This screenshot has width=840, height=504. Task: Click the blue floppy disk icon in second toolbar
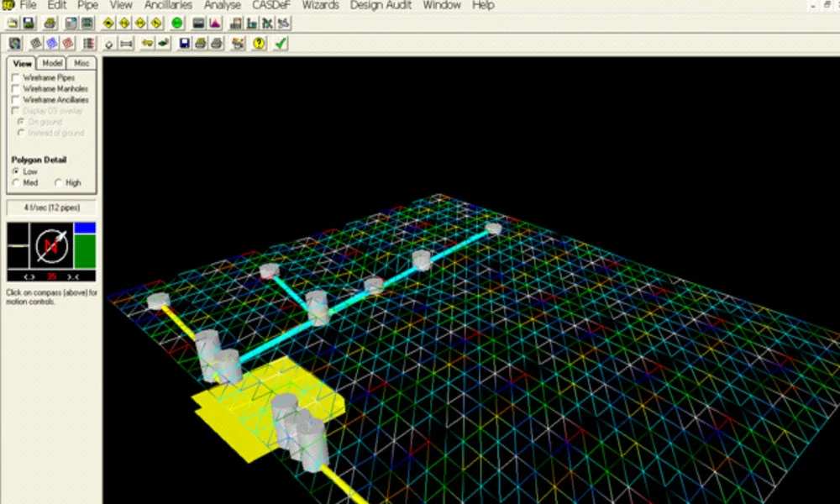point(185,43)
